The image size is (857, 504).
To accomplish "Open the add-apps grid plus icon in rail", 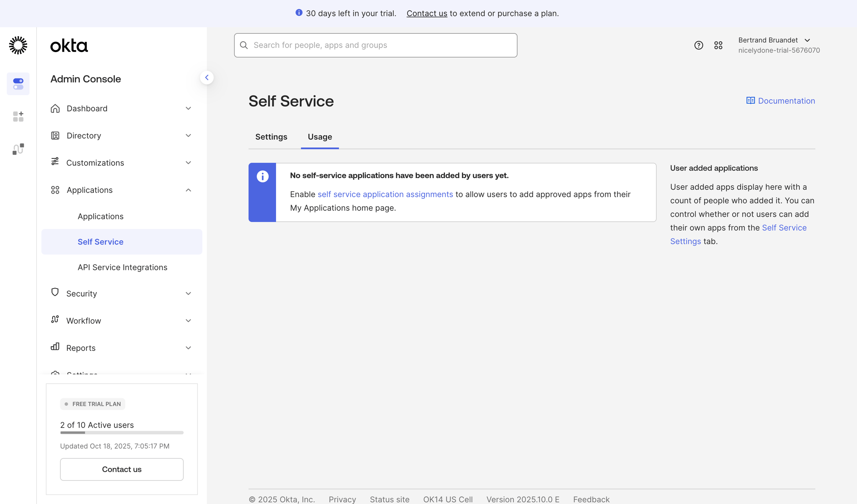I will pos(18,116).
